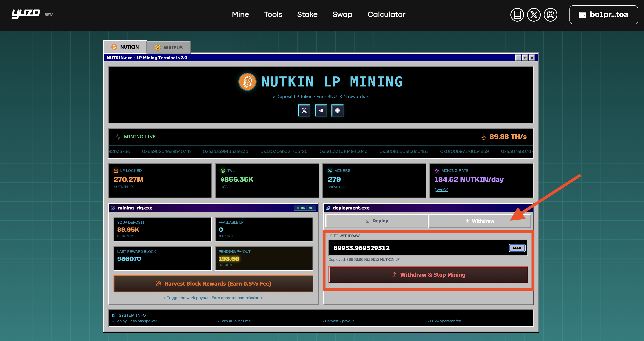
Task: Switch to the Deploy mode tab
Action: pos(377,221)
